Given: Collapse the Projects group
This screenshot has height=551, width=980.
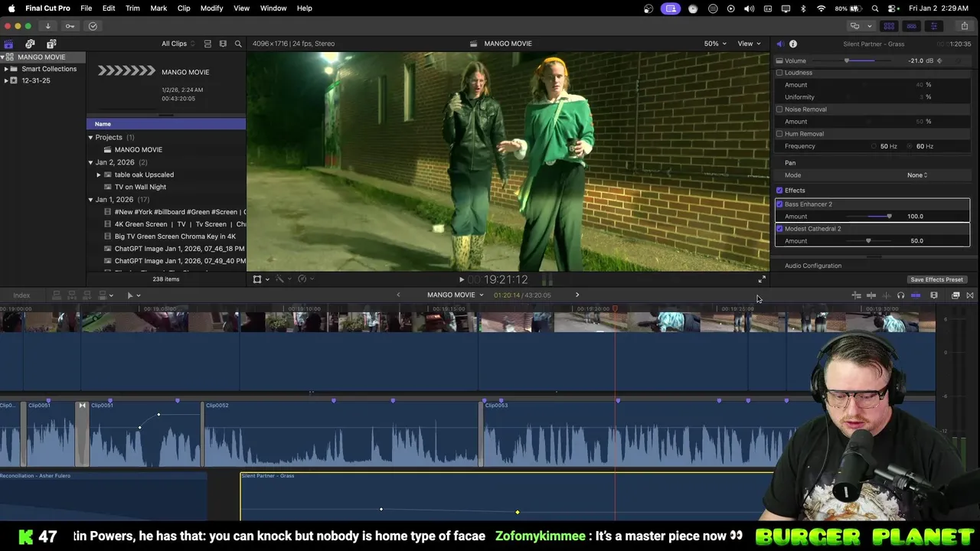Looking at the screenshot, I should 90,138.
